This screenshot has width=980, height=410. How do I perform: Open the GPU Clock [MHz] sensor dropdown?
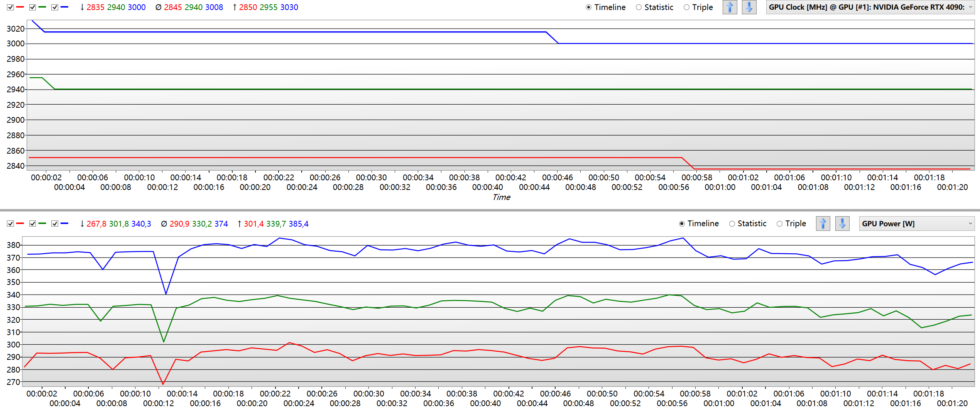870,7
